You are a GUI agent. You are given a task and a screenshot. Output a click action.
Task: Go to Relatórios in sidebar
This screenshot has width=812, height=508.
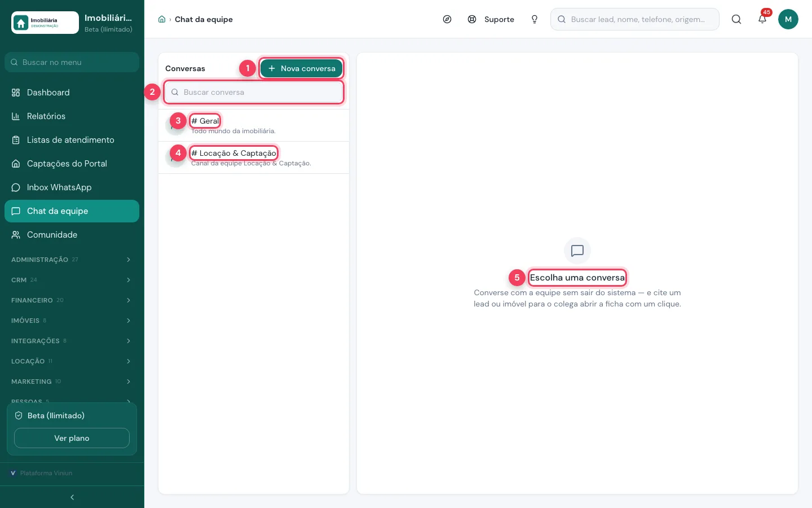coord(72,116)
